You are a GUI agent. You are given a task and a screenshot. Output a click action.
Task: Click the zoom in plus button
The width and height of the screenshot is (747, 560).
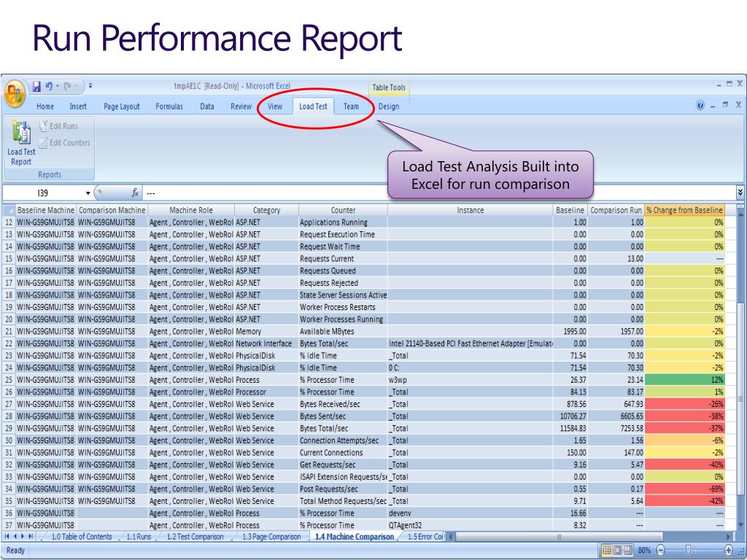click(x=729, y=550)
